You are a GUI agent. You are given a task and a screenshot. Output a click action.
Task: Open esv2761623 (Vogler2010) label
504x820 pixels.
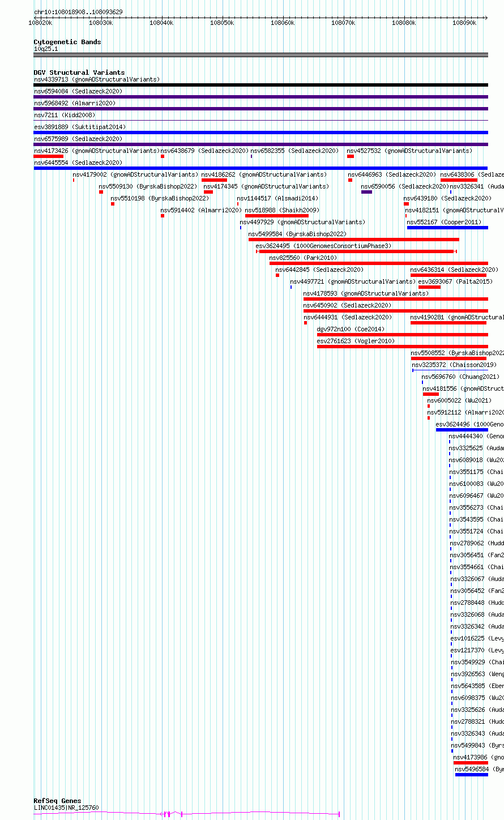click(x=356, y=341)
